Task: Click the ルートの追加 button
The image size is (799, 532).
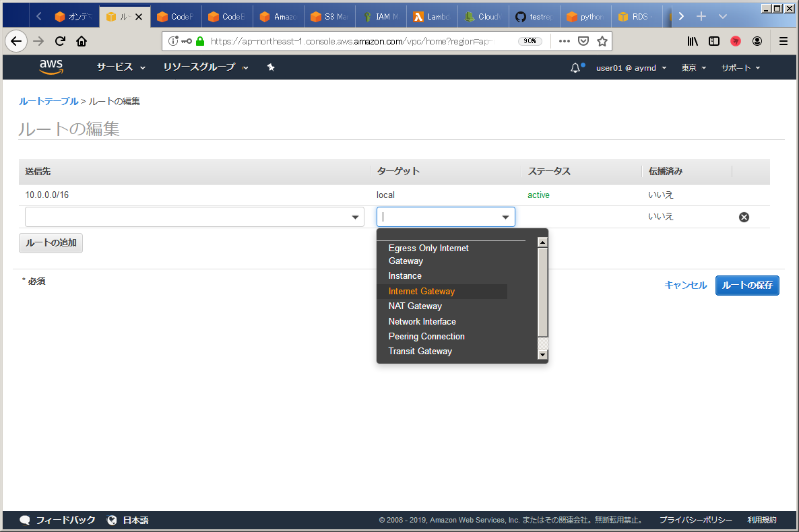Action: (51, 242)
